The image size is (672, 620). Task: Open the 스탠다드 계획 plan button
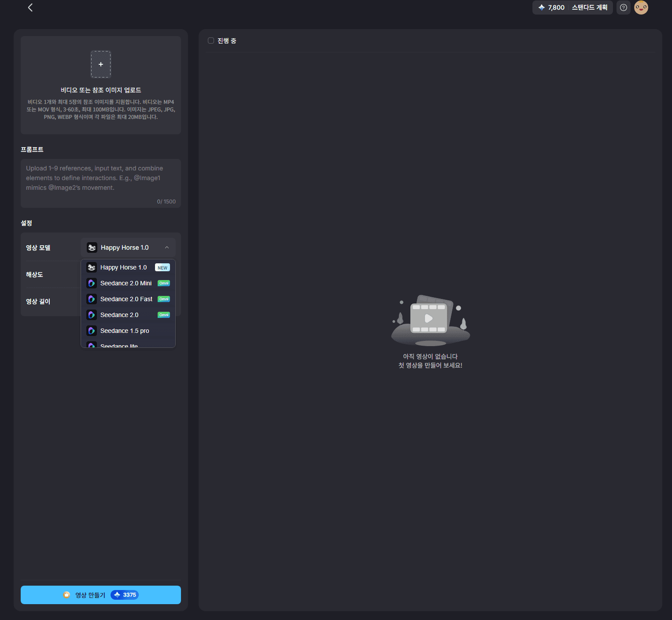click(x=590, y=7)
